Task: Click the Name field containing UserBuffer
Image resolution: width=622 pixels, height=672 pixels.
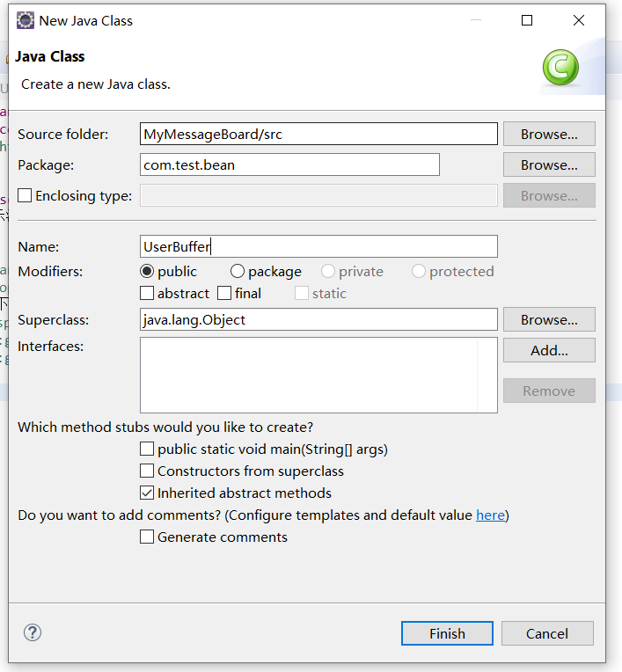Action: pyautogui.click(x=318, y=246)
